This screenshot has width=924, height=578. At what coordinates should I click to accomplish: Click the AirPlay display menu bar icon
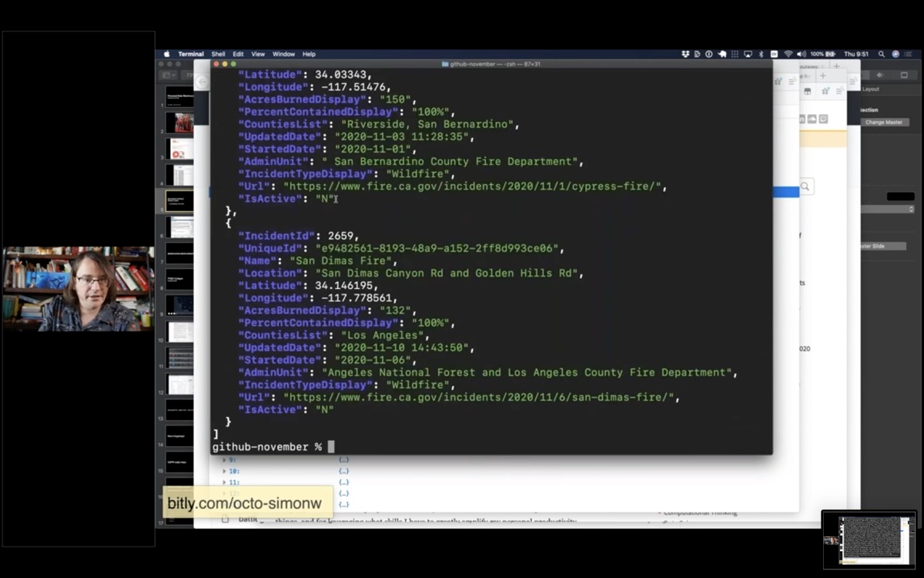pos(748,54)
